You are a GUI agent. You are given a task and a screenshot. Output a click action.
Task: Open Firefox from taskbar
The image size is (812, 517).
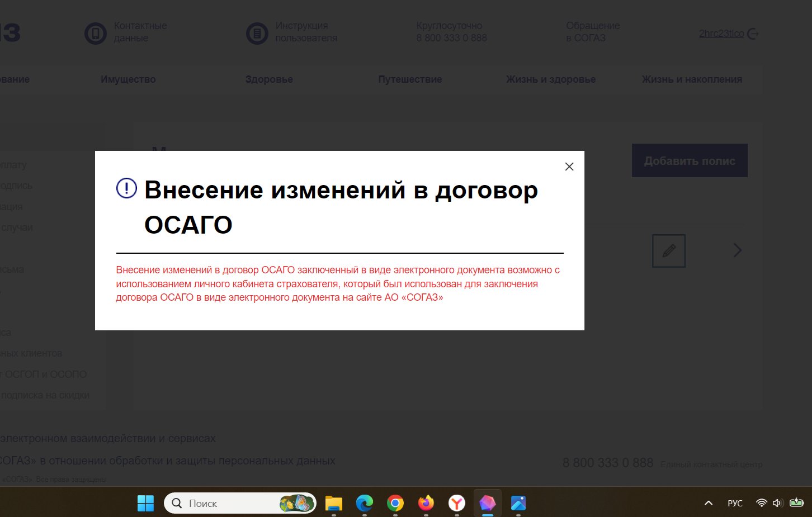(426, 503)
